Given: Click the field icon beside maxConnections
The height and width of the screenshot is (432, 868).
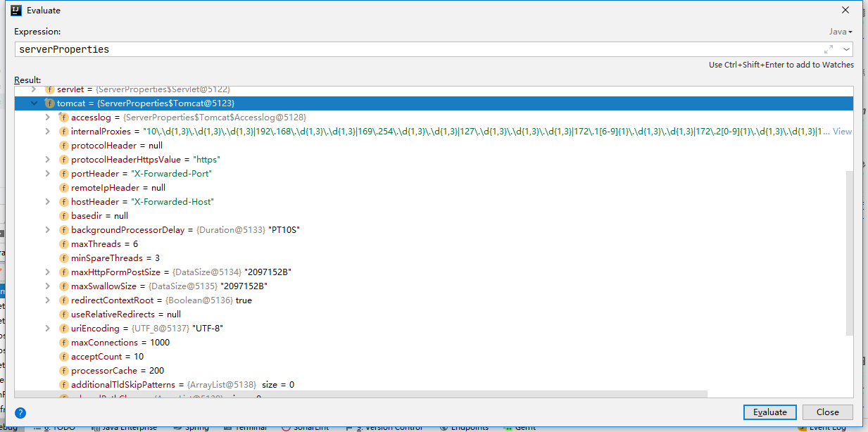Looking at the screenshot, I should (63, 343).
